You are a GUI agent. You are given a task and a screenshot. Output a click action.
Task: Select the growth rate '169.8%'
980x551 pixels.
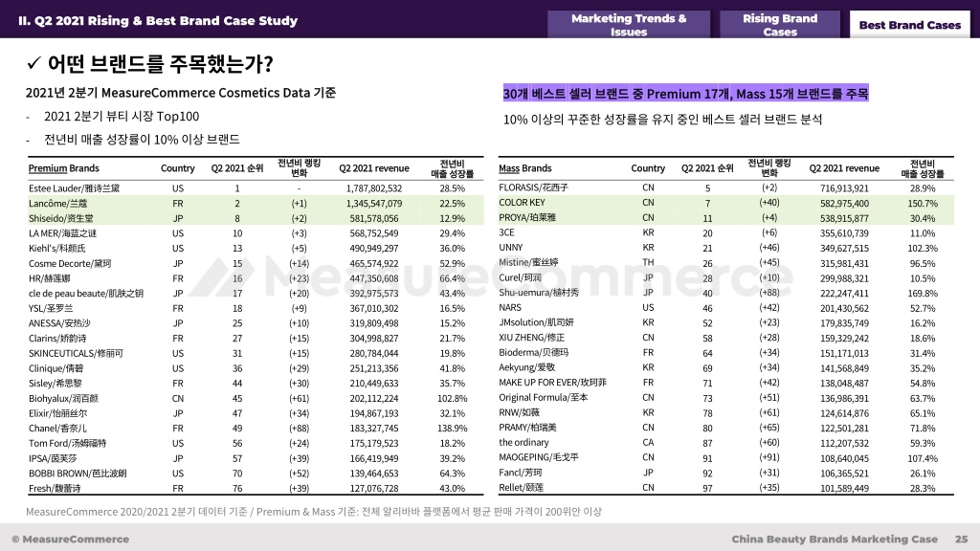[923, 293]
